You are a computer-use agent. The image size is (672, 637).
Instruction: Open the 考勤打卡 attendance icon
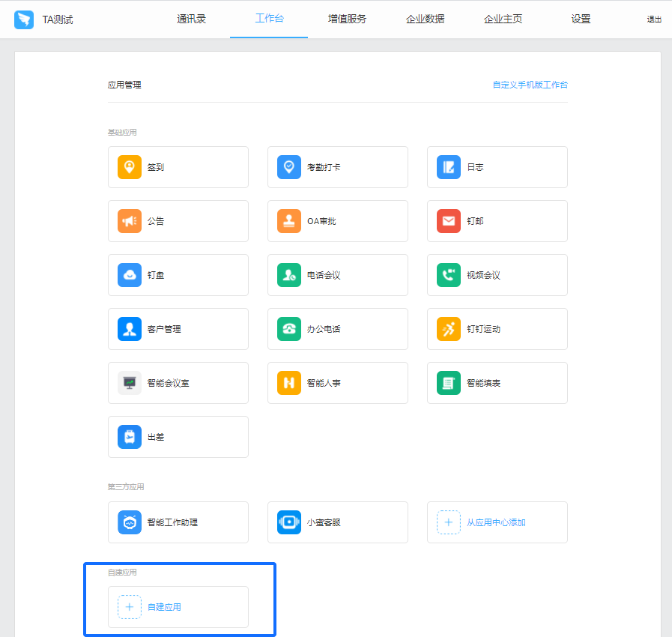point(289,167)
